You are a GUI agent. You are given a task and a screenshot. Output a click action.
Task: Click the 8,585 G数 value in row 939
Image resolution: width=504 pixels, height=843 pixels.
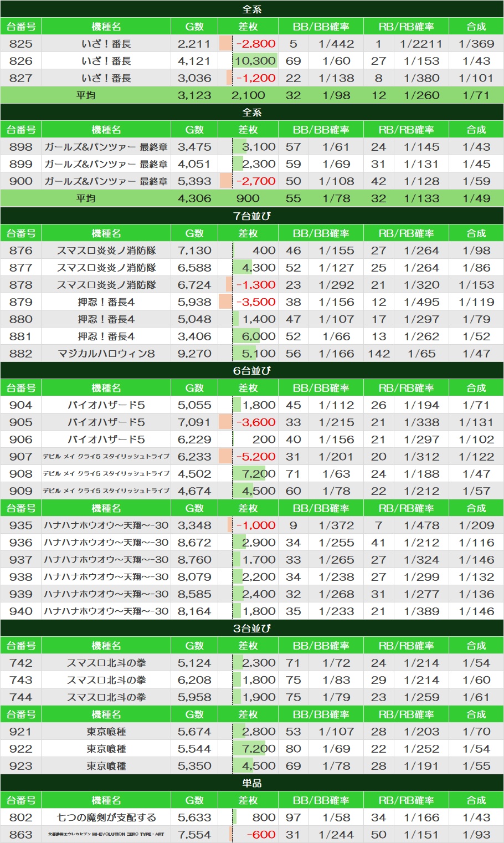tap(194, 594)
